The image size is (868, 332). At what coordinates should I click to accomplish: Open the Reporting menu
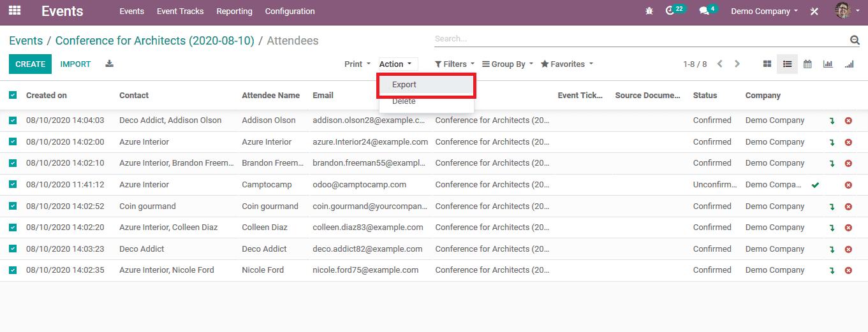click(234, 11)
